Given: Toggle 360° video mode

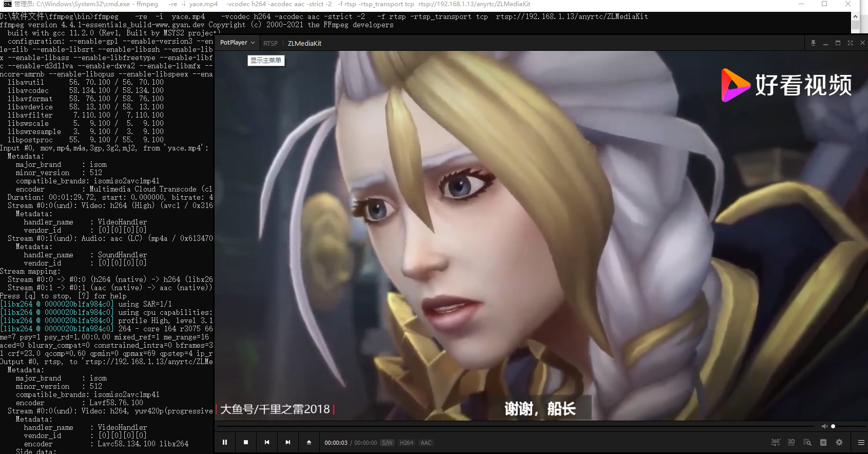Looking at the screenshot, I should pyautogui.click(x=776, y=442).
